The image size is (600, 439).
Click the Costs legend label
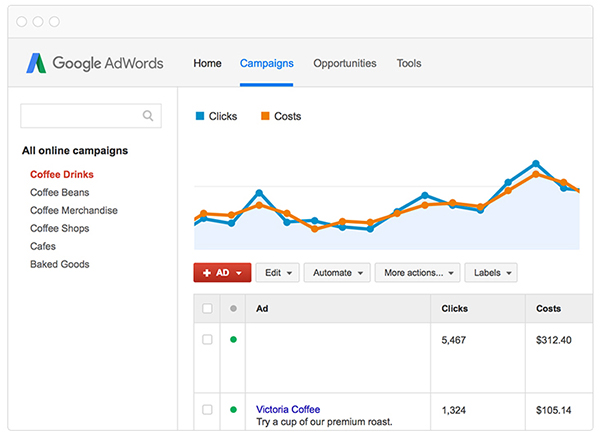(287, 116)
